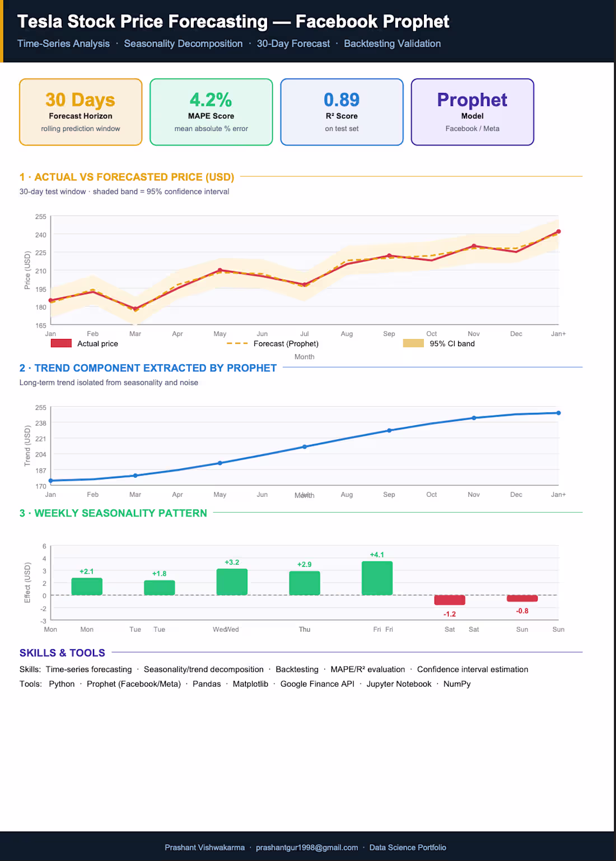
Task: Click the Nov data point on actual price line
Action: click(x=474, y=246)
